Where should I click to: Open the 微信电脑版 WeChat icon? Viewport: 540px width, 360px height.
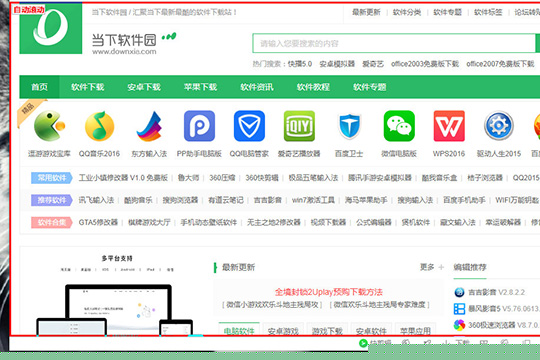pyautogui.click(x=399, y=126)
